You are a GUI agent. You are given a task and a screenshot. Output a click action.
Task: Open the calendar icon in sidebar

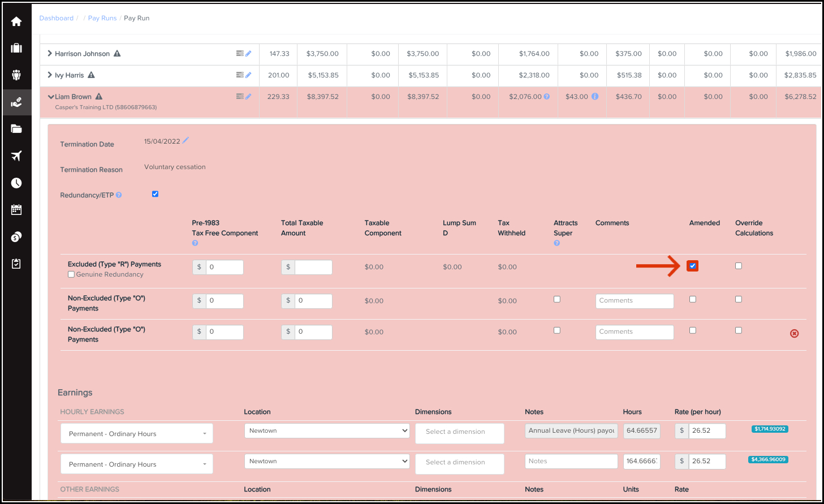(x=16, y=210)
